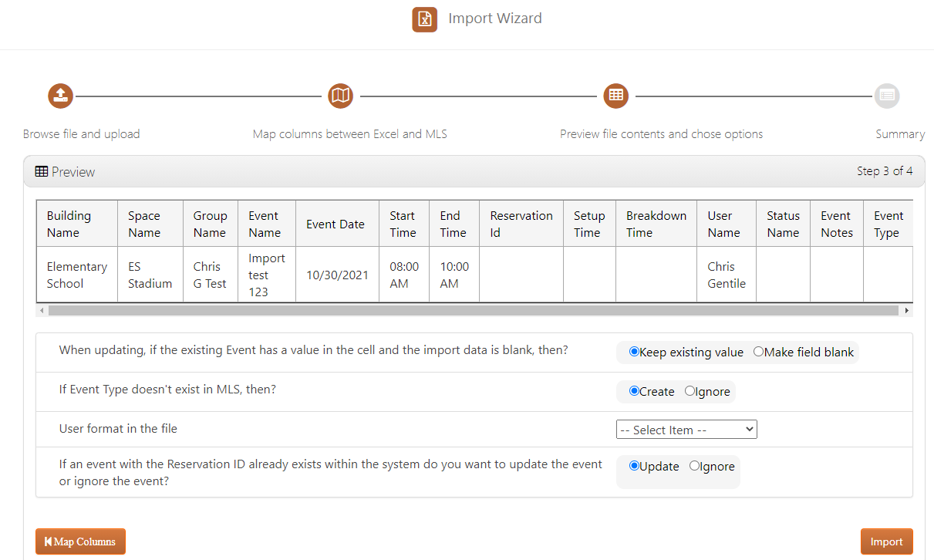Open the User format Select Item dropdown

tap(686, 430)
